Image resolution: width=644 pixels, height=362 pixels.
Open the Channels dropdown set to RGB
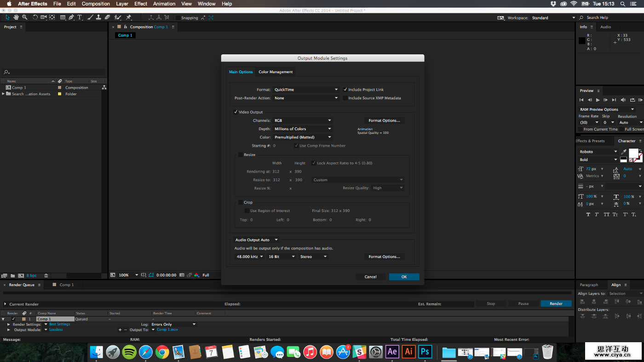(x=302, y=121)
